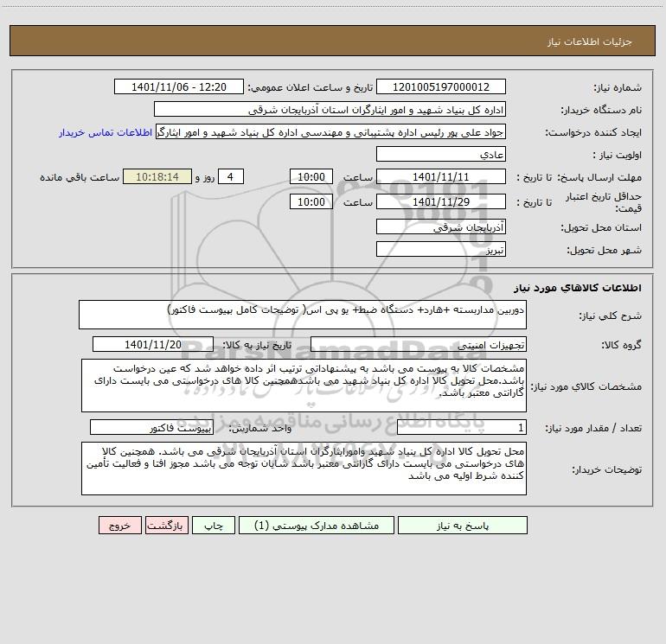Screen dimensions: 666x644
Task: Click the اطلاعات کالاهای مورد نیاز section heading
Action: click(x=578, y=288)
